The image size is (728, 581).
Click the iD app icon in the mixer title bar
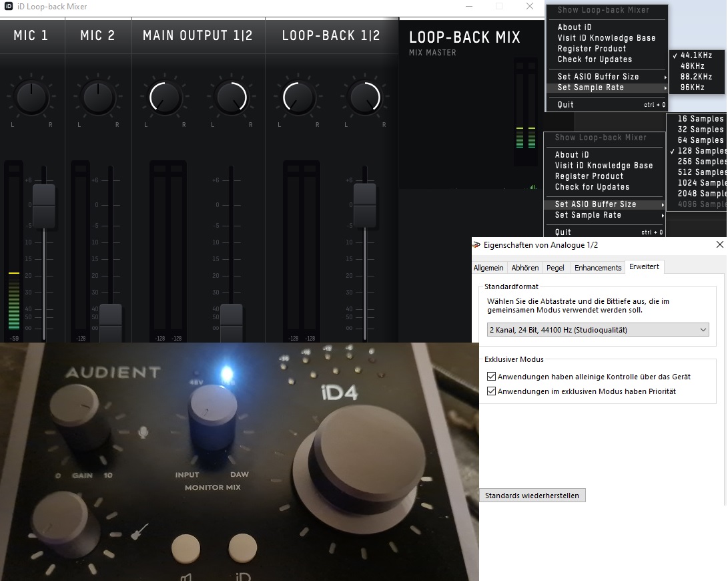tap(9, 7)
